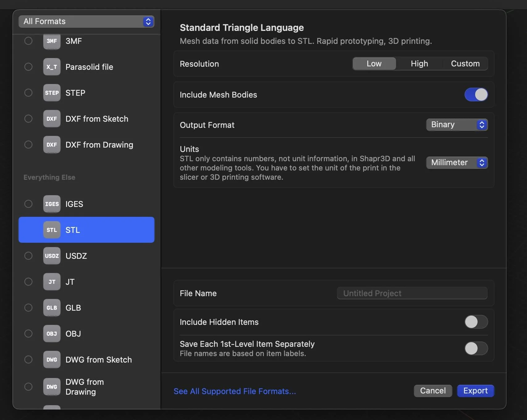527x420 pixels.
Task: Choose the DWG from Drawing label
Action: tap(85, 387)
